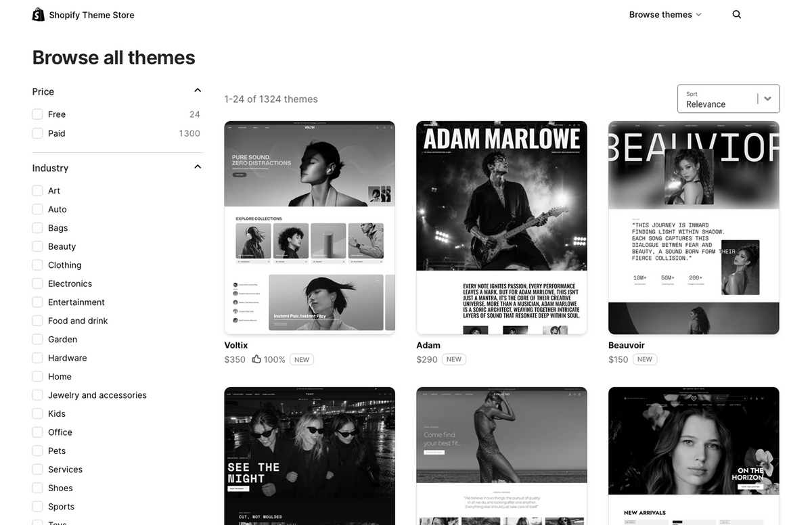Open the Adam theme title link
The width and height of the screenshot is (812, 525).
(x=428, y=345)
